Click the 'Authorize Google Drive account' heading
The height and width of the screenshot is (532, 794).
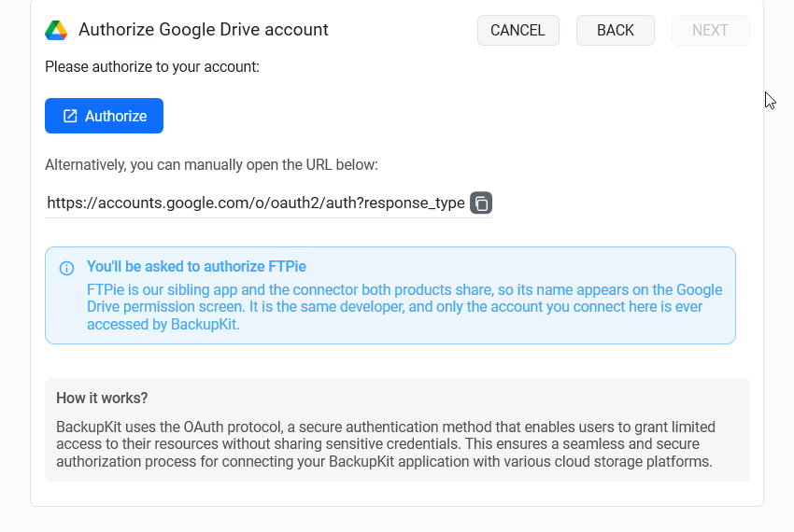[x=204, y=29]
